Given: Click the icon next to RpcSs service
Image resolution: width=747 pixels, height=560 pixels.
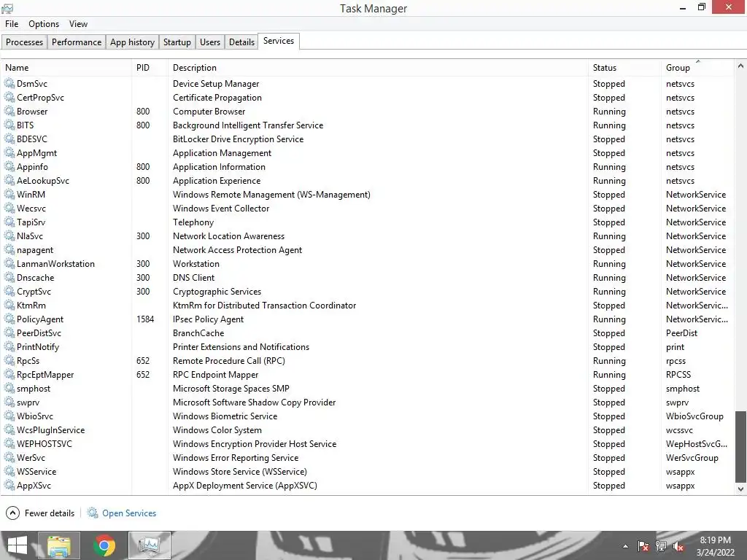Looking at the screenshot, I should 9,361.
